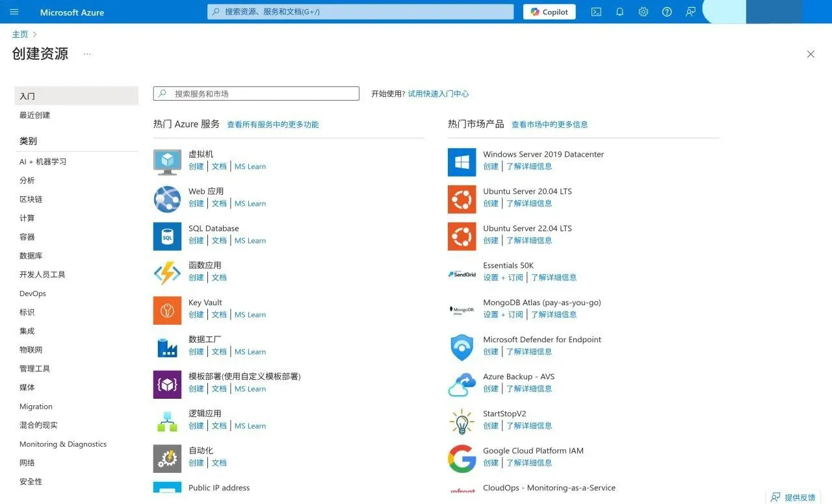
Task: Open the notifications bell
Action: click(619, 12)
